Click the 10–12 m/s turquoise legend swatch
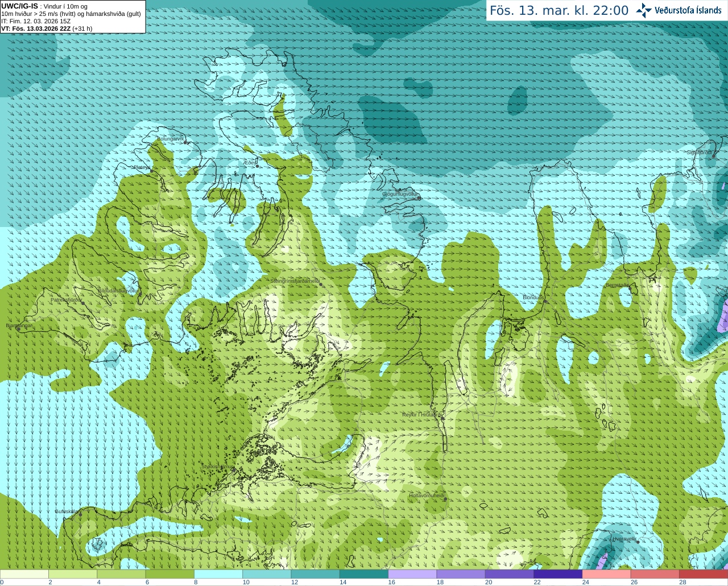 [x=267, y=574]
